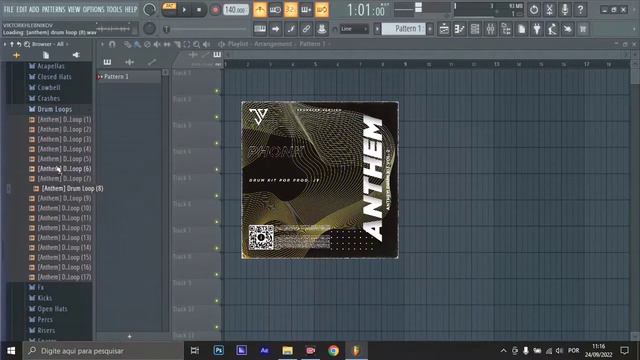
Task: Open the EDIT menu
Action: pos(22,9)
